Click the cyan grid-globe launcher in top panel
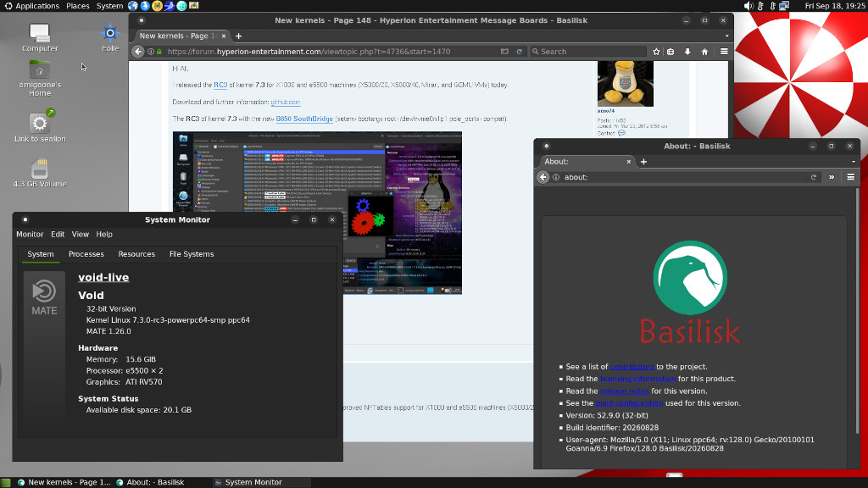The width and height of the screenshot is (868, 488). pos(181,6)
